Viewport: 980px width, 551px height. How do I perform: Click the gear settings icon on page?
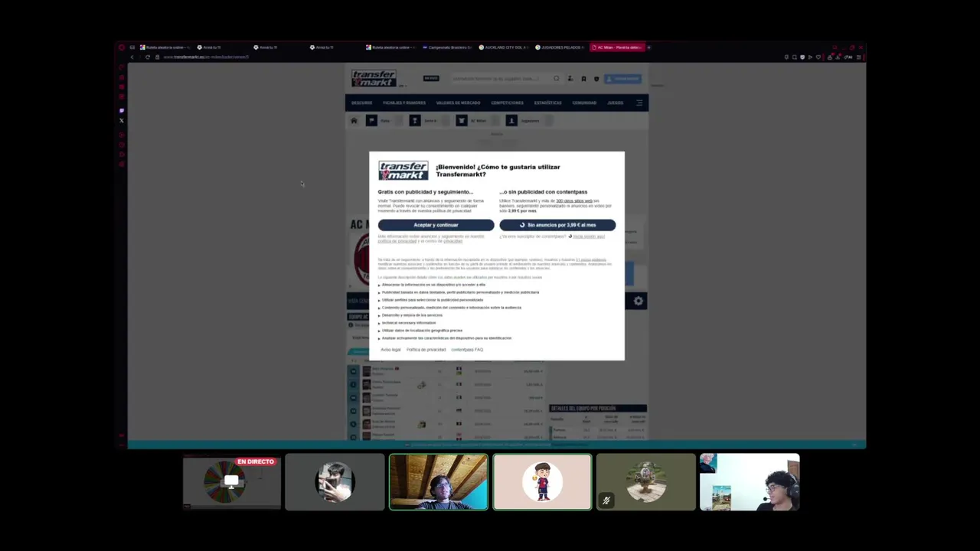tap(639, 302)
